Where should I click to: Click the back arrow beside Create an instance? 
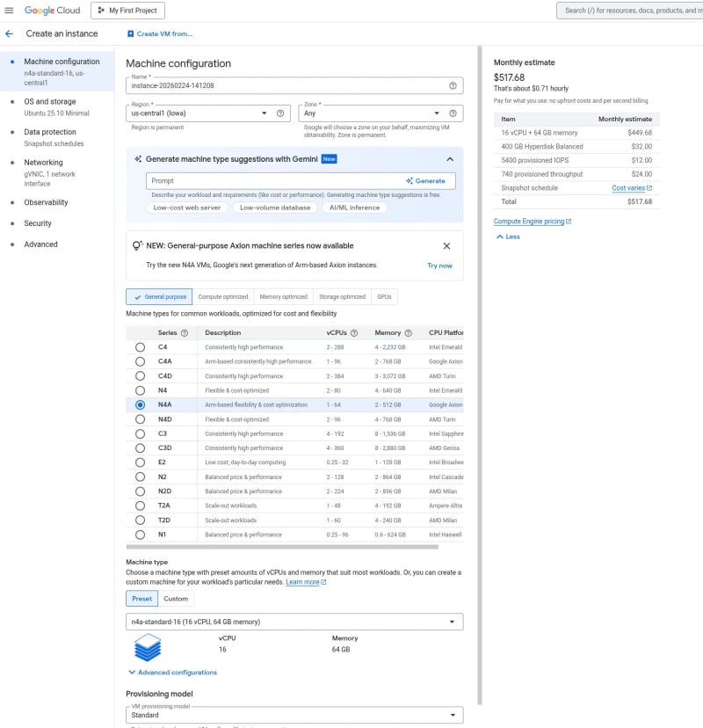tap(9, 33)
